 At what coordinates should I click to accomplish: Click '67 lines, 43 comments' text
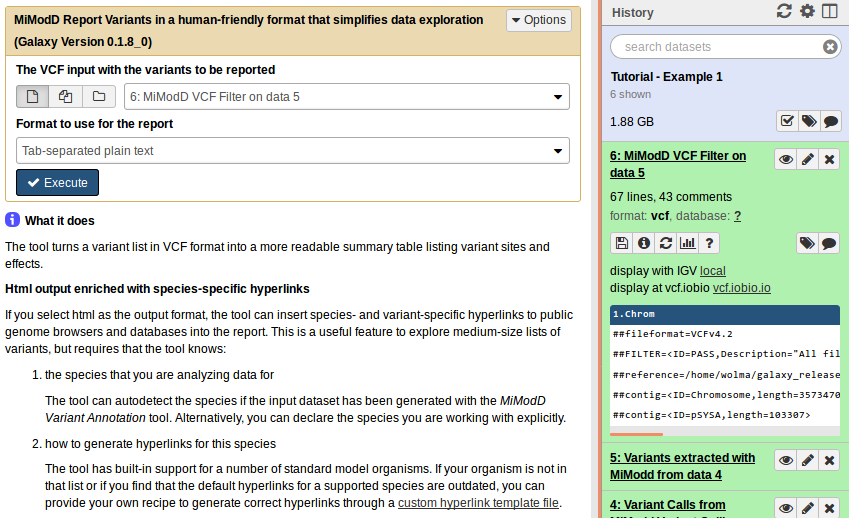(x=671, y=197)
